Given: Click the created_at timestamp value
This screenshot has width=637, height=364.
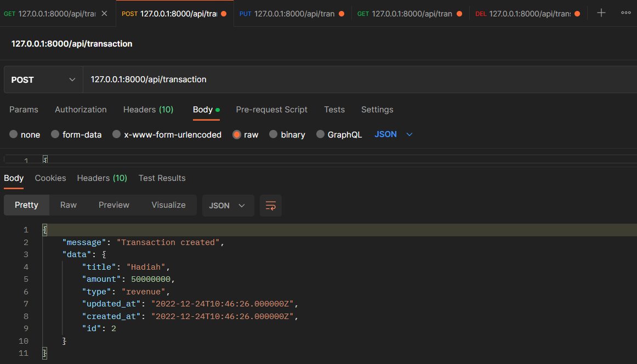Looking at the screenshot, I should pyautogui.click(x=223, y=316).
